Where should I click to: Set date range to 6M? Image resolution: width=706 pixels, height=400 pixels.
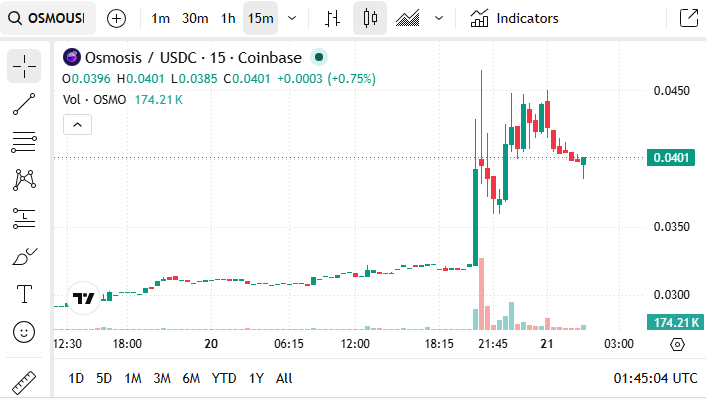[x=191, y=378]
